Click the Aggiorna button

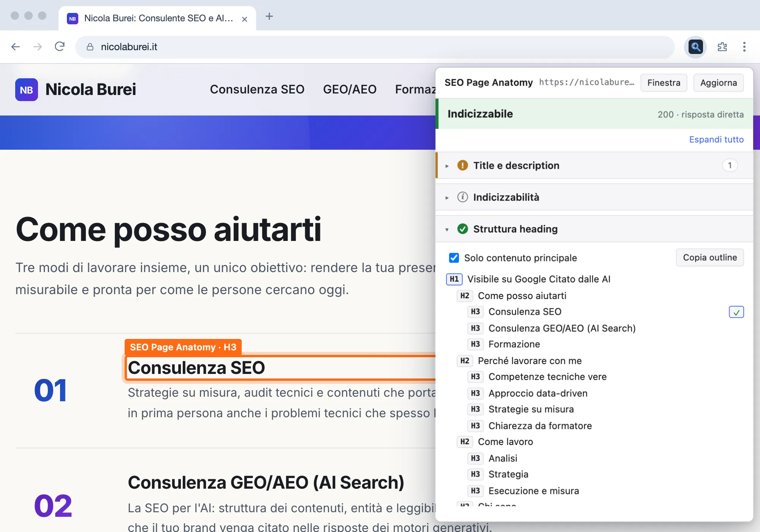point(718,82)
